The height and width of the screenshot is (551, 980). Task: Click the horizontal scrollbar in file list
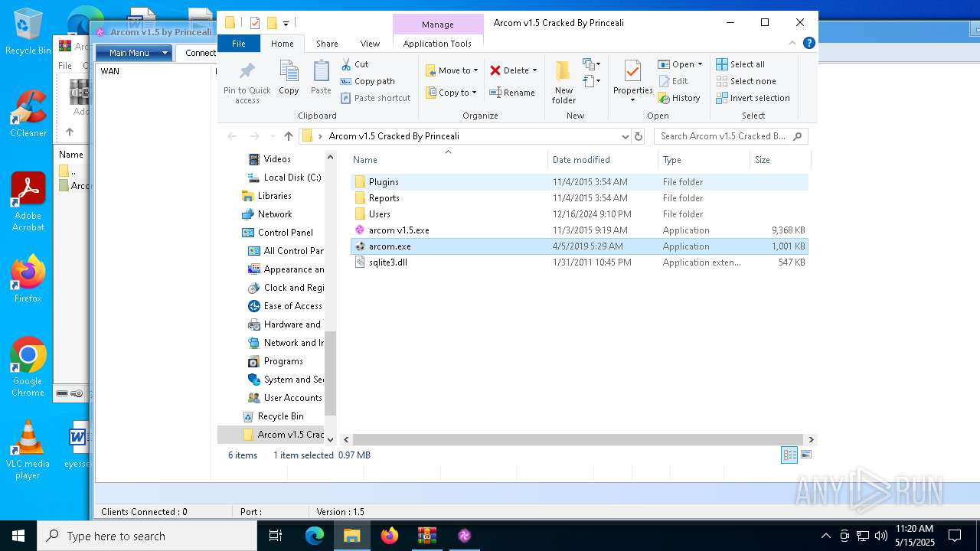(x=577, y=440)
